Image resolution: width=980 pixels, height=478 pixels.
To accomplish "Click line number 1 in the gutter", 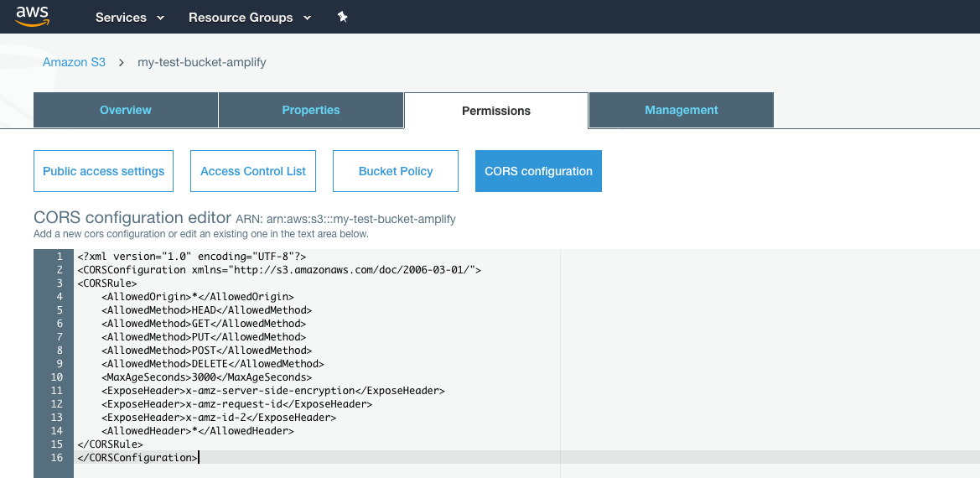I will [x=60, y=256].
